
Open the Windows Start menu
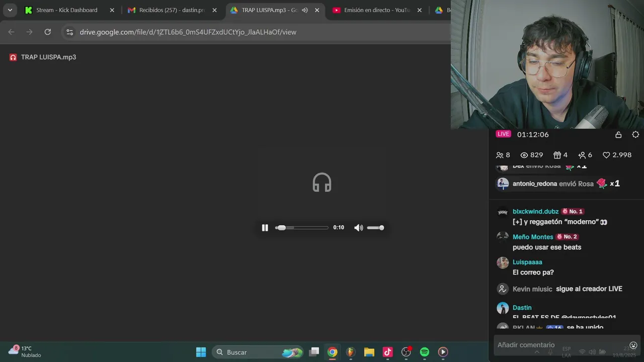click(x=201, y=352)
